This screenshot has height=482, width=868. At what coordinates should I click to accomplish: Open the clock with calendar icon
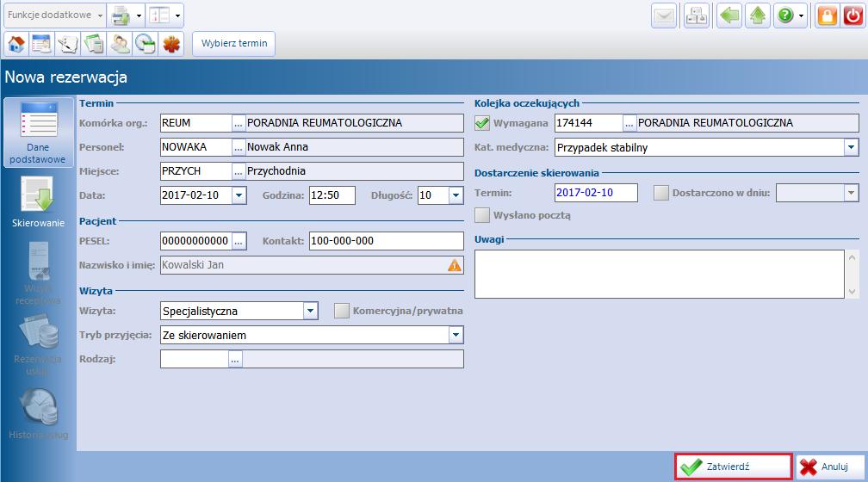pos(146,44)
